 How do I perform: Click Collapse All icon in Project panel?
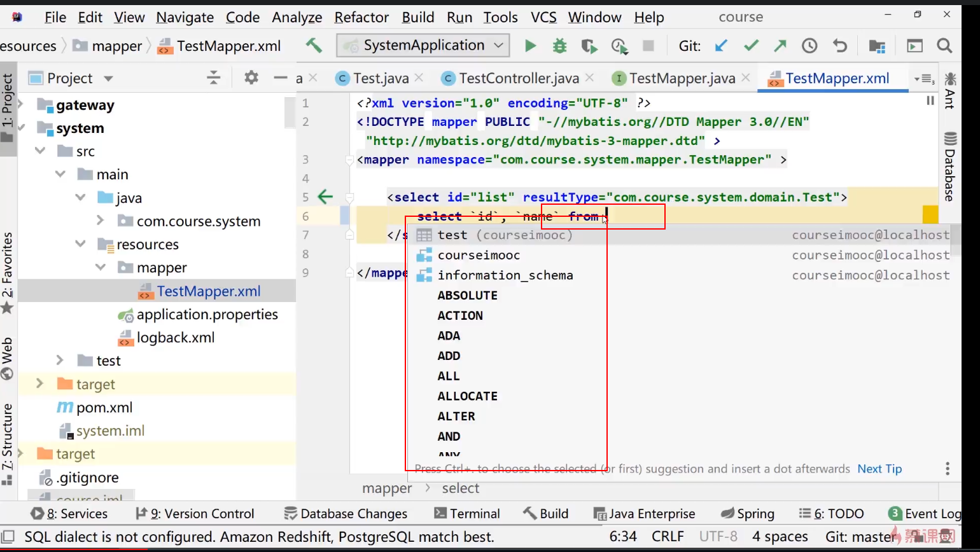(214, 78)
